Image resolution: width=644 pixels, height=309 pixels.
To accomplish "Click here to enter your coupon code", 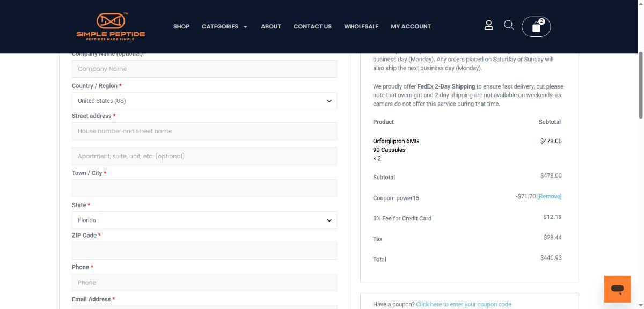I will 463,304.
